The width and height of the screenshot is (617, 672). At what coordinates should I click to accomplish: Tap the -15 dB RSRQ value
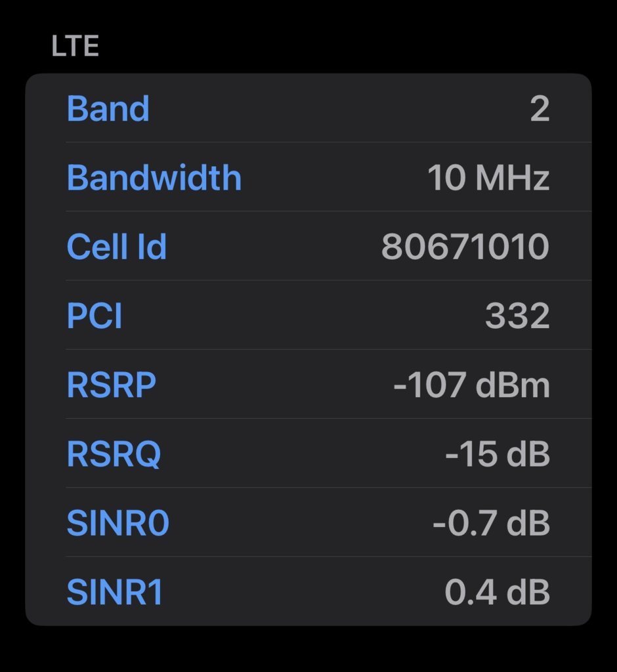(498, 453)
